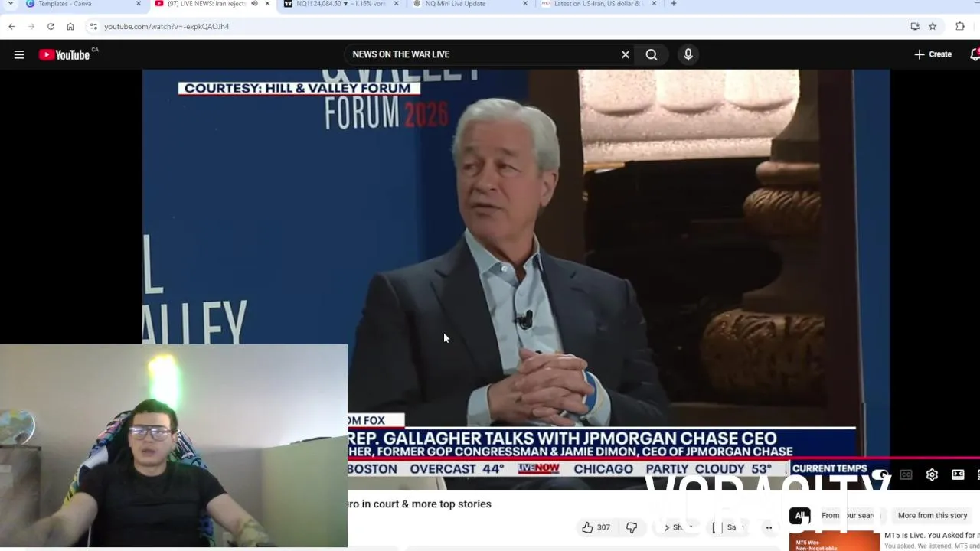This screenshot has height=551, width=980.
Task: Switch to the Templates - Canva tab
Action: pyautogui.click(x=83, y=4)
